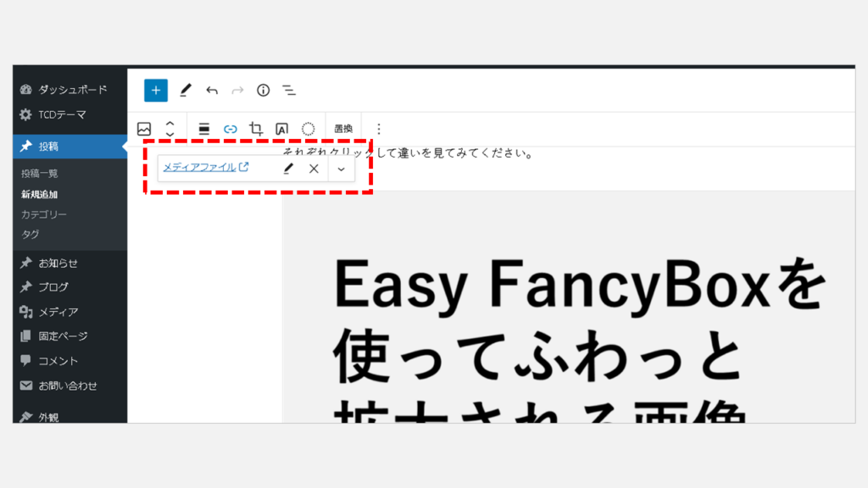Screen dimensions: 868x488
Task: Click the image block type icon
Action: point(144,129)
